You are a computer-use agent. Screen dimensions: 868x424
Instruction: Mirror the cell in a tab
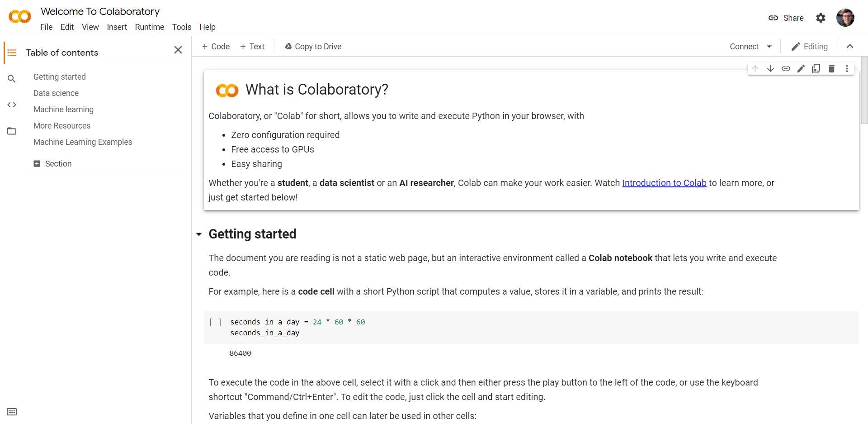pyautogui.click(x=816, y=69)
